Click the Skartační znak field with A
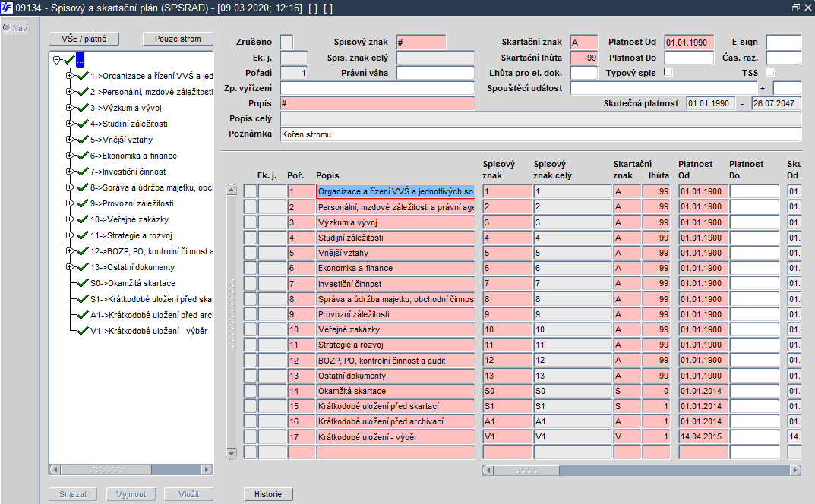The height and width of the screenshot is (504, 815). 583,42
